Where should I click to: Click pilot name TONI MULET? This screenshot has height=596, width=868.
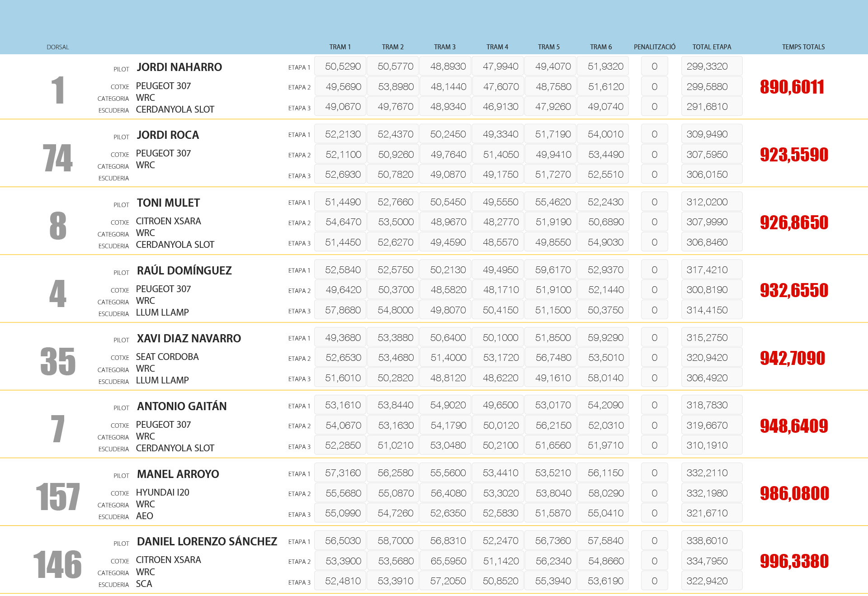pyautogui.click(x=168, y=203)
